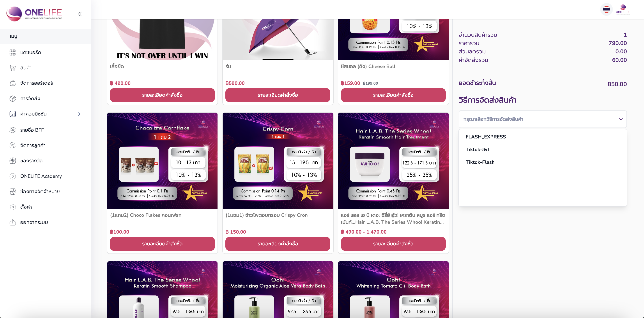Open the shipping method dropdown
The image size is (644, 318).
click(x=543, y=119)
